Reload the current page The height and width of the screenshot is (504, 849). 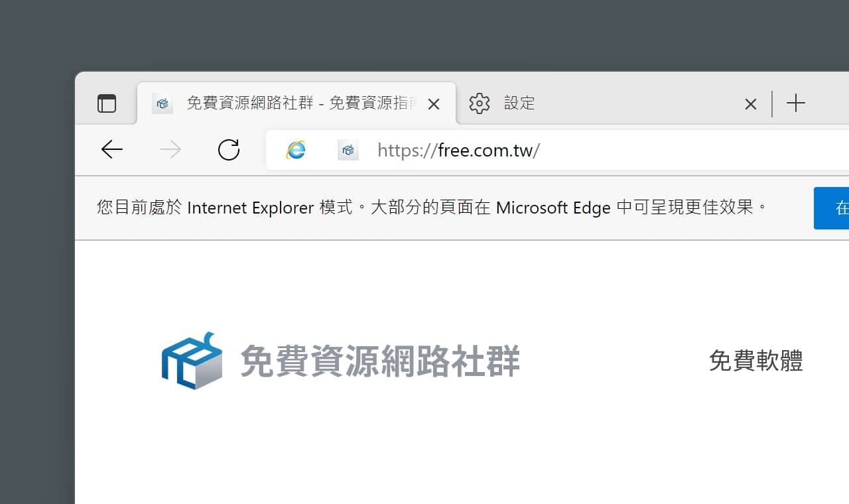[229, 150]
